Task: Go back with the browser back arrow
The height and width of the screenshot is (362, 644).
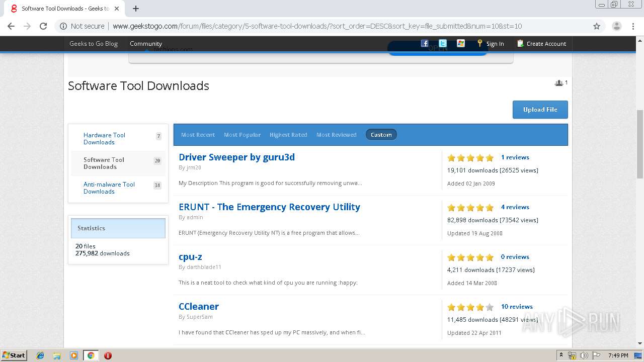Action: (x=11, y=26)
